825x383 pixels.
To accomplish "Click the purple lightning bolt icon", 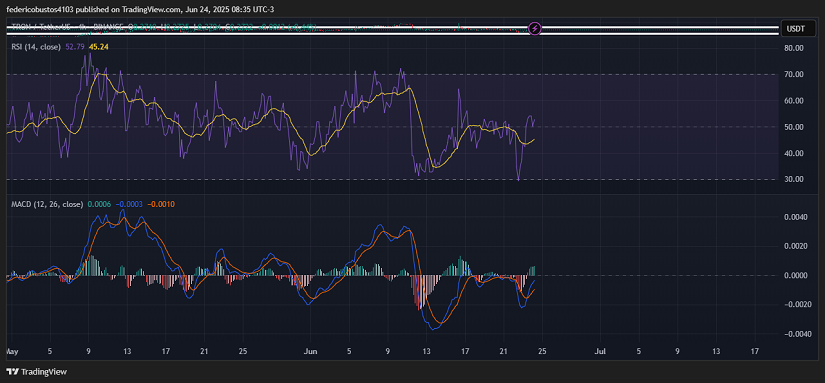I will point(535,28).
